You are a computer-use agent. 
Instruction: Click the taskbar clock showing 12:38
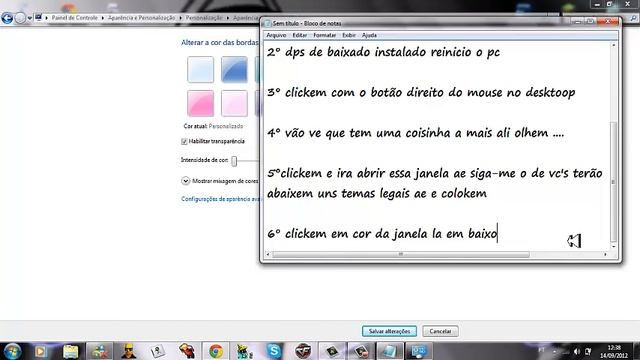614,351
